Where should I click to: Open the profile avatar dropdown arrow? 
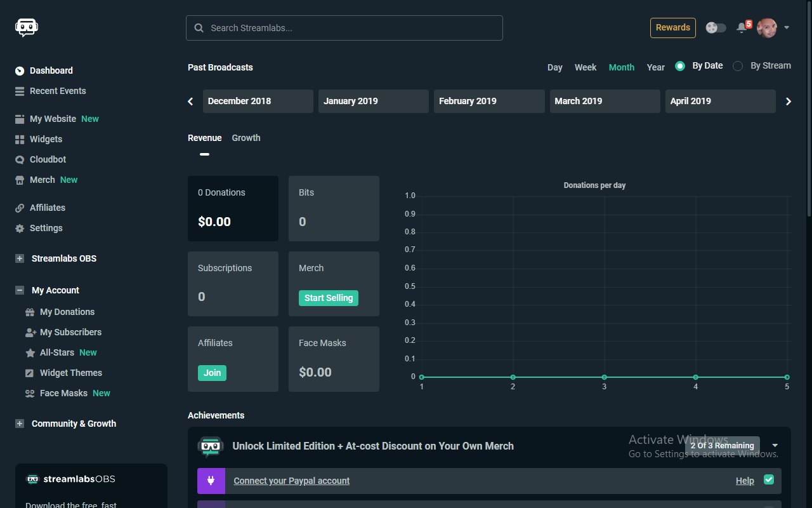(x=787, y=28)
